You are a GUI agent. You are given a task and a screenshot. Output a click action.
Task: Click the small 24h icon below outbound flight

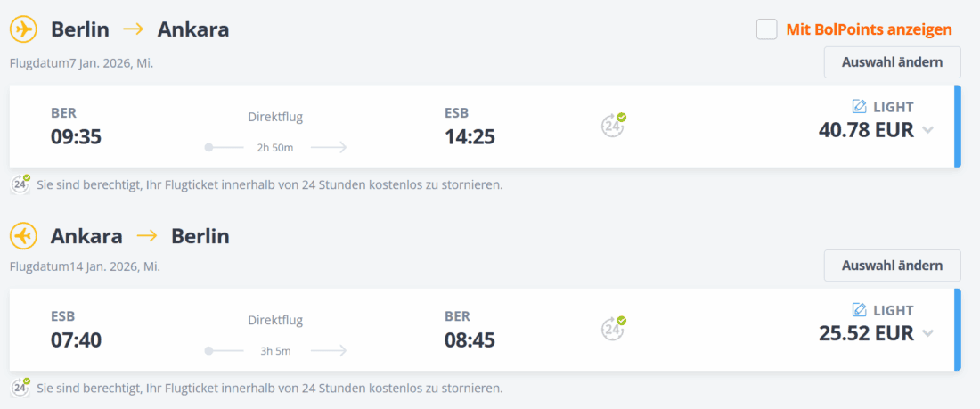21,184
